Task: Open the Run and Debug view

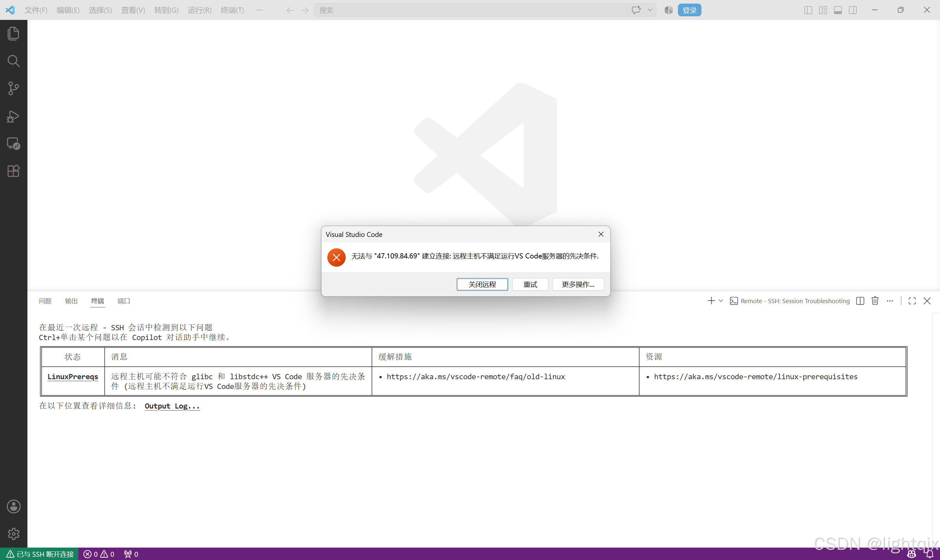Action: tap(14, 116)
